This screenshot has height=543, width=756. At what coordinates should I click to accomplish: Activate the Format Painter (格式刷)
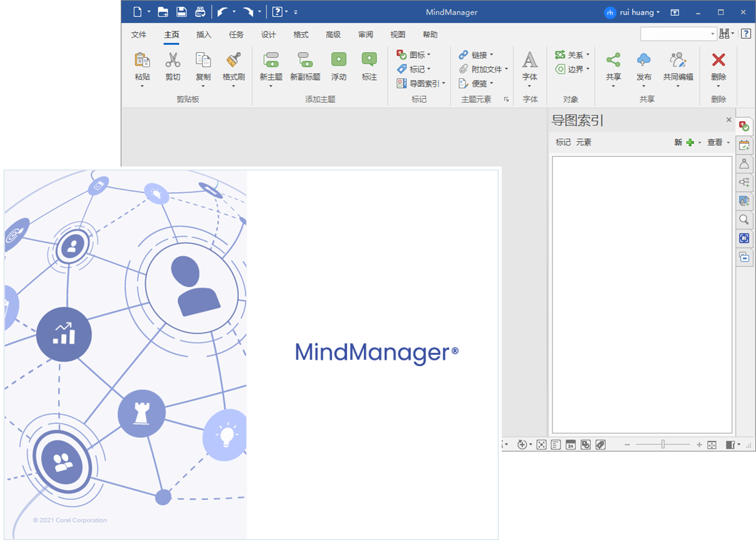tap(233, 60)
